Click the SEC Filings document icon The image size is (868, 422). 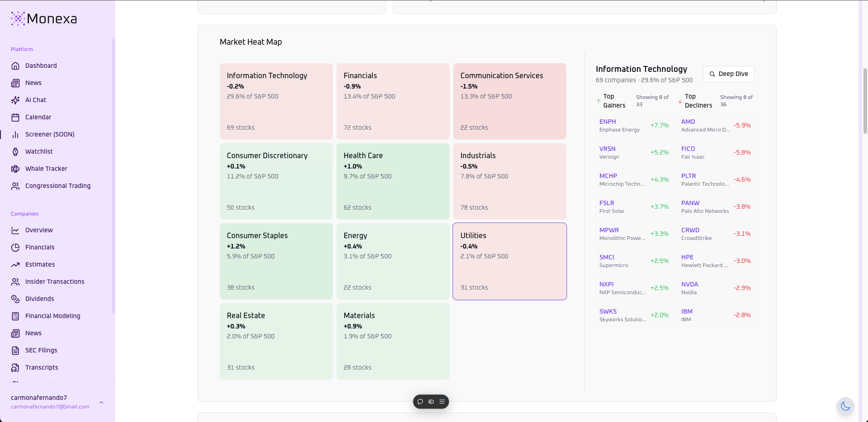(15, 350)
